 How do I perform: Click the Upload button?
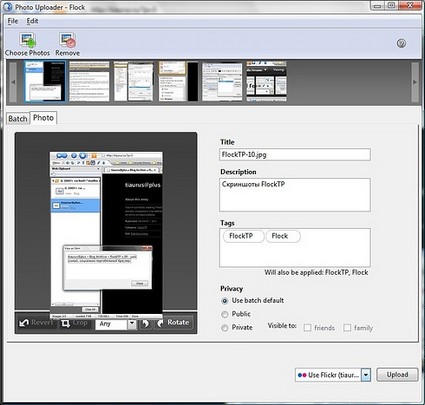click(397, 375)
